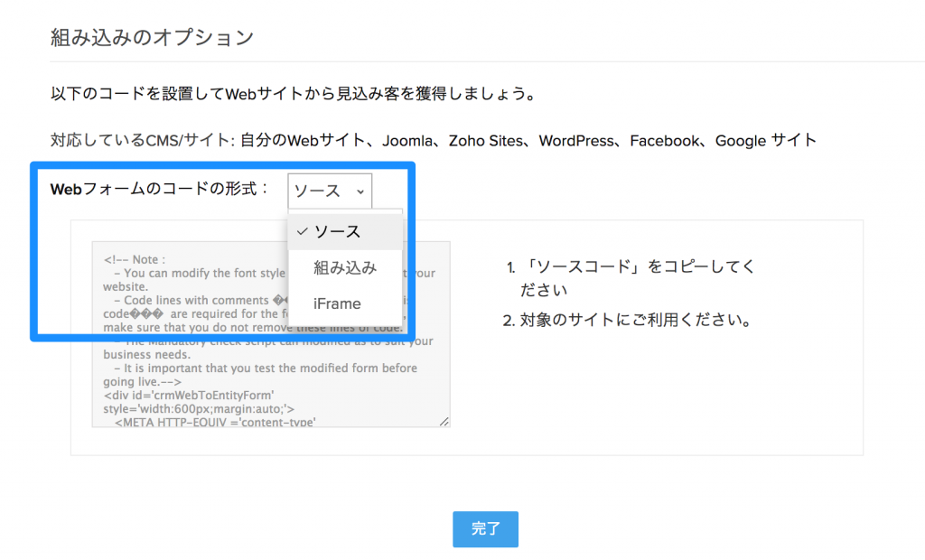Click the line 'It is important that you test'
The height and width of the screenshot is (560, 925).
coord(266,368)
